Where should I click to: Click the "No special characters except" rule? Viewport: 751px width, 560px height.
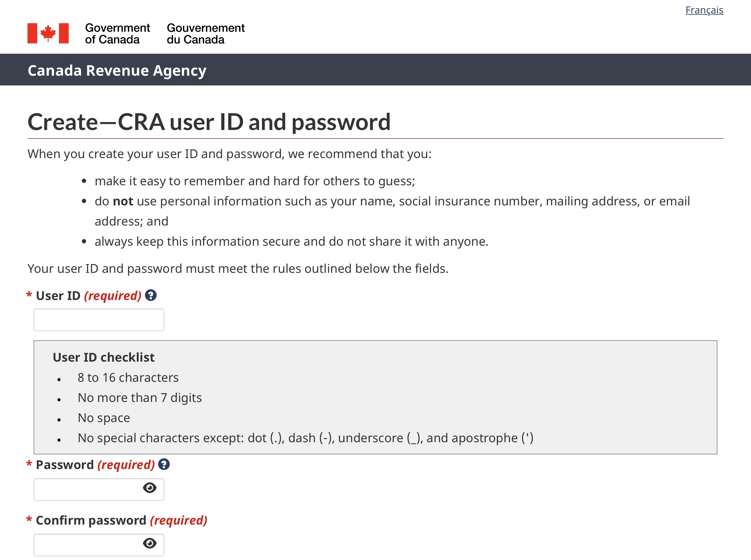coord(305,438)
